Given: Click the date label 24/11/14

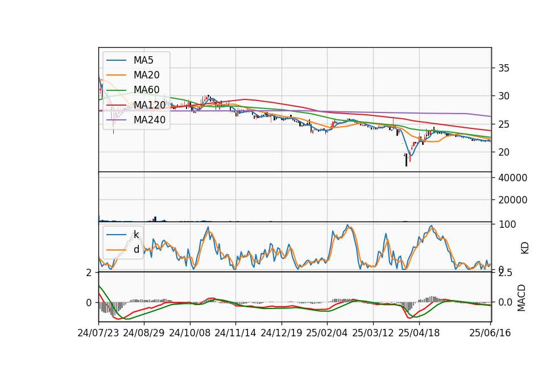Looking at the screenshot, I should pos(235,333).
